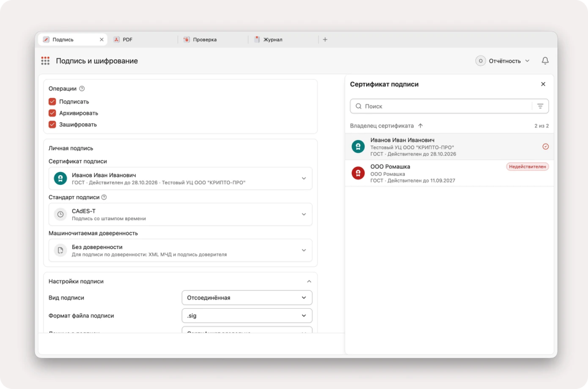Uncheck the Подписать checkbox

(52, 102)
